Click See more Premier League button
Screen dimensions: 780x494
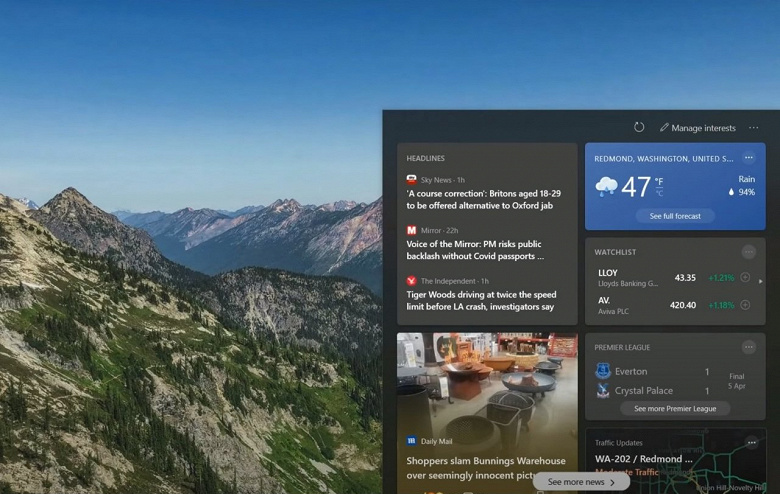675,408
